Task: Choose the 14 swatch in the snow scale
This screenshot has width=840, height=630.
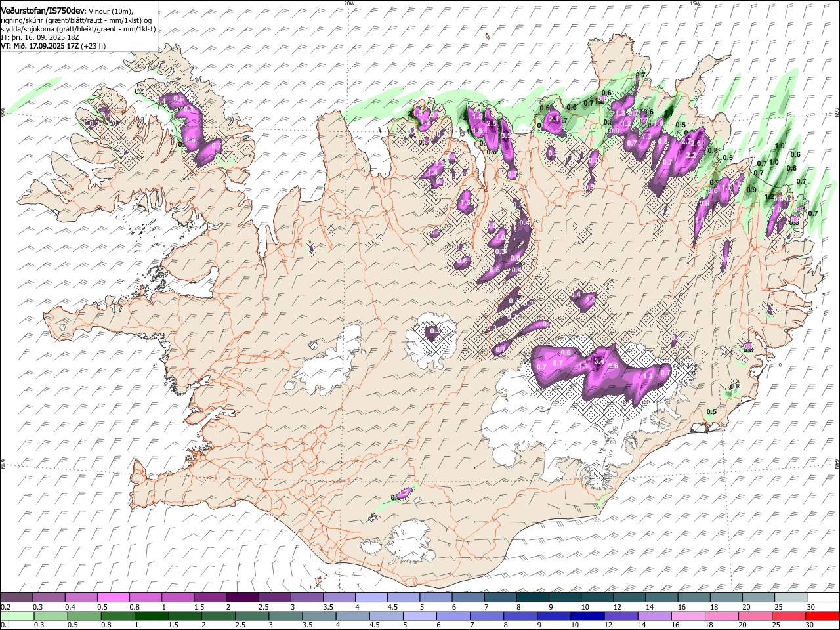Action: (x=661, y=598)
